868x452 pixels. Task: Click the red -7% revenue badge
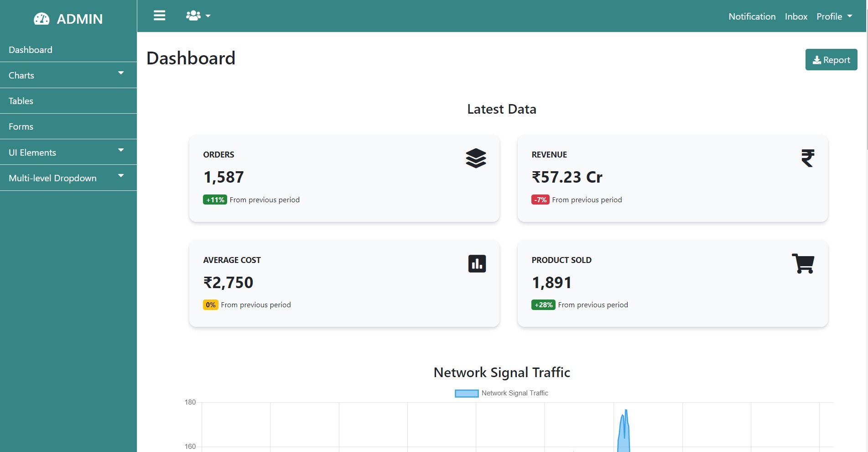(x=540, y=200)
